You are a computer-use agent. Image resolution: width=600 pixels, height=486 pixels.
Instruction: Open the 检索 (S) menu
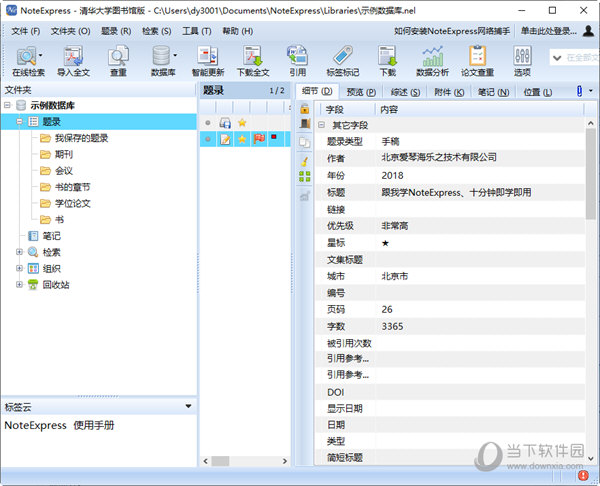point(157,31)
